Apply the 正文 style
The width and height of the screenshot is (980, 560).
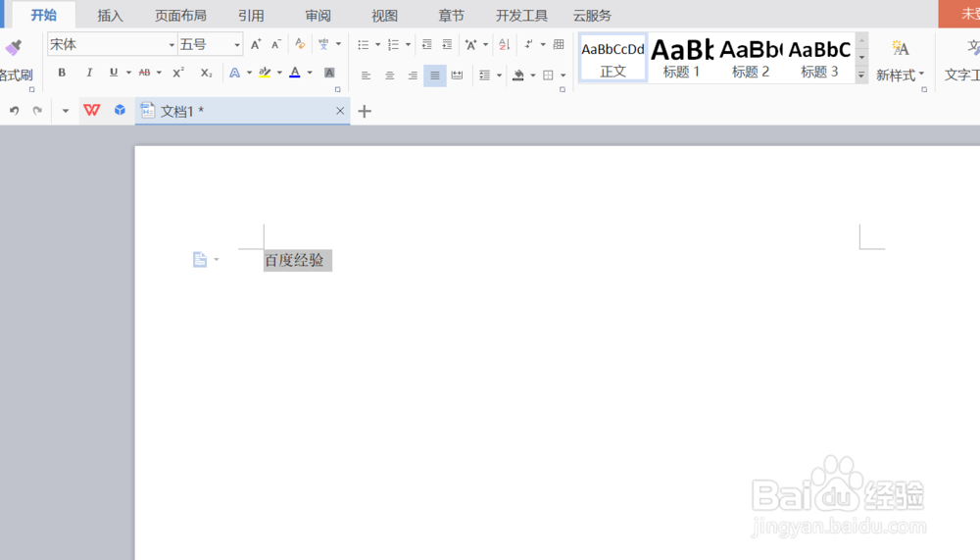[x=612, y=58]
